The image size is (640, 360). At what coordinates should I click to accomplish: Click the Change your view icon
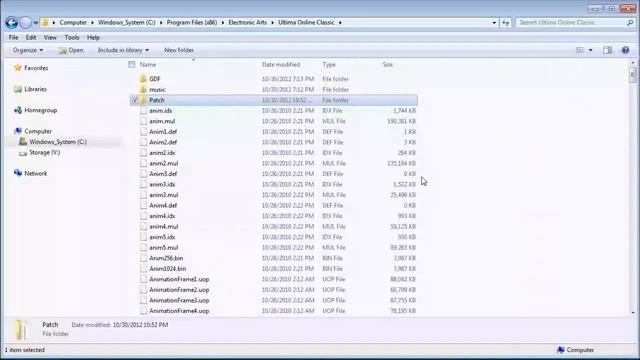pyautogui.click(x=580, y=50)
